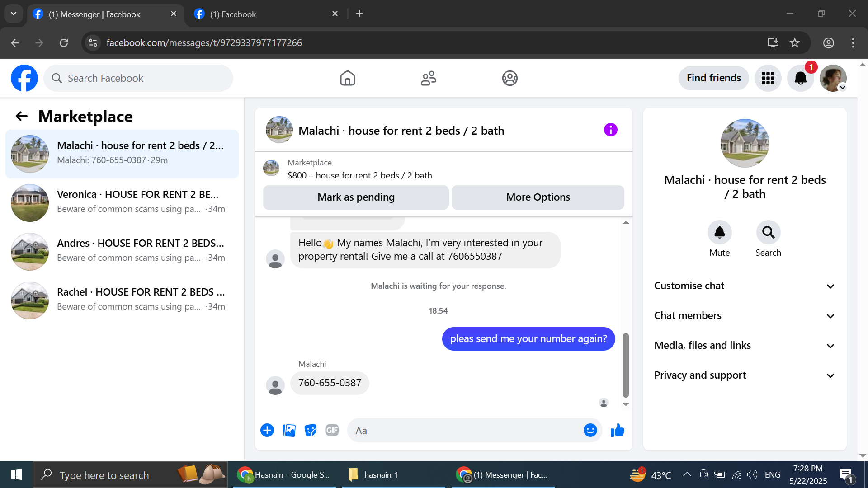Open Chrome profile icon
868x488 pixels.
[828, 42]
